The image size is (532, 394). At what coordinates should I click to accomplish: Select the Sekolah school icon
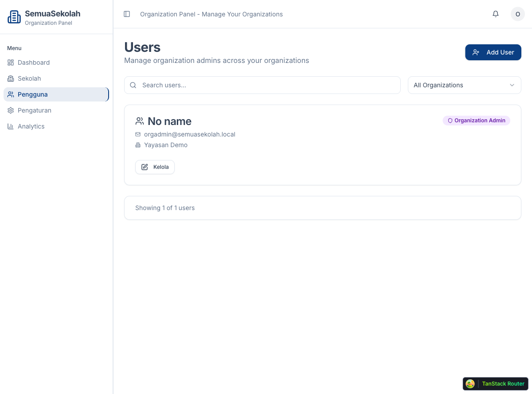point(10,78)
